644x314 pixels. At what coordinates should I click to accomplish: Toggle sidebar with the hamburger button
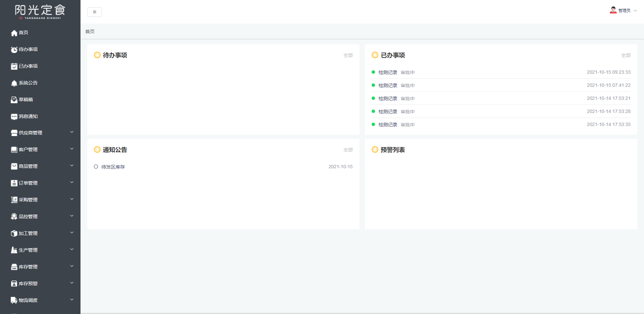(x=95, y=12)
